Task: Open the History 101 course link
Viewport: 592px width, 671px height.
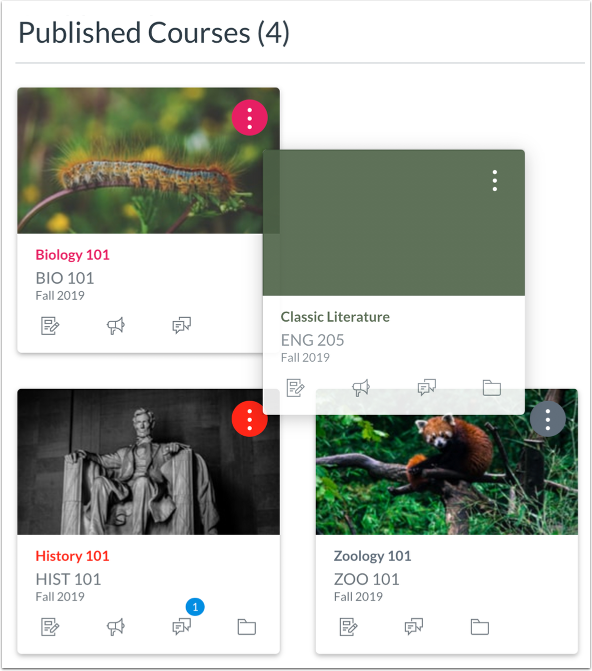Action: point(72,556)
